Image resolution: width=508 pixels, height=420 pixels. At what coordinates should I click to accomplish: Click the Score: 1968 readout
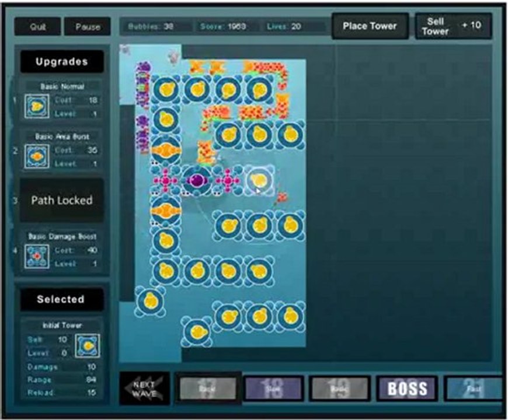coord(223,26)
